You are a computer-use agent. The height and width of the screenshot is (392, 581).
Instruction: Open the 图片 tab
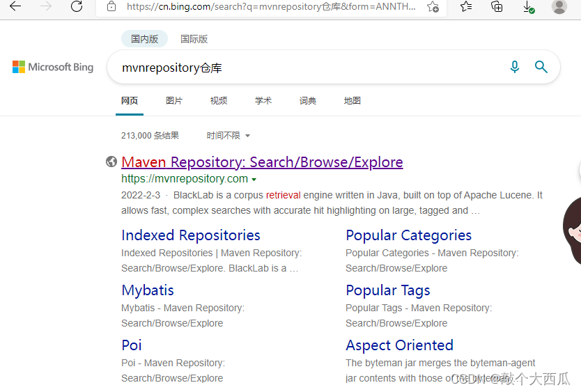[x=174, y=101]
